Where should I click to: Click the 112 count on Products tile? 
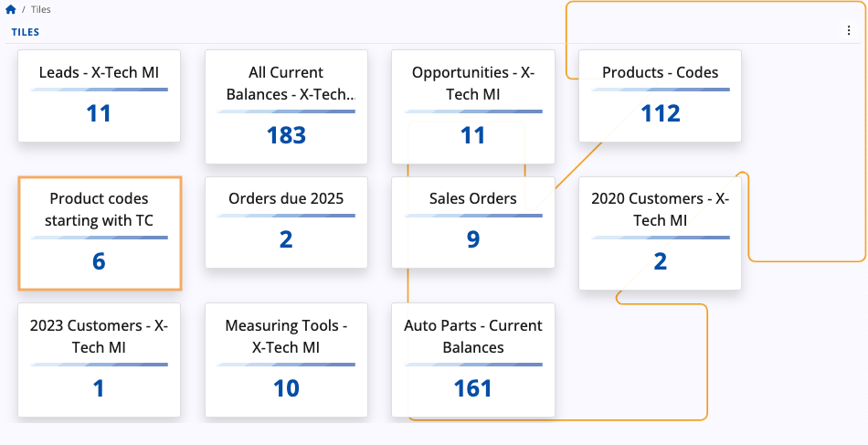click(660, 113)
